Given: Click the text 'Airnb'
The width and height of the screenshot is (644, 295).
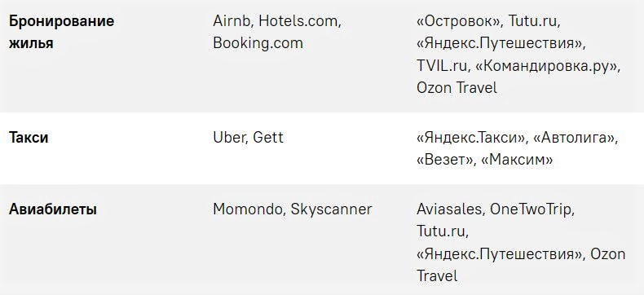Looking at the screenshot, I should 232,21.
